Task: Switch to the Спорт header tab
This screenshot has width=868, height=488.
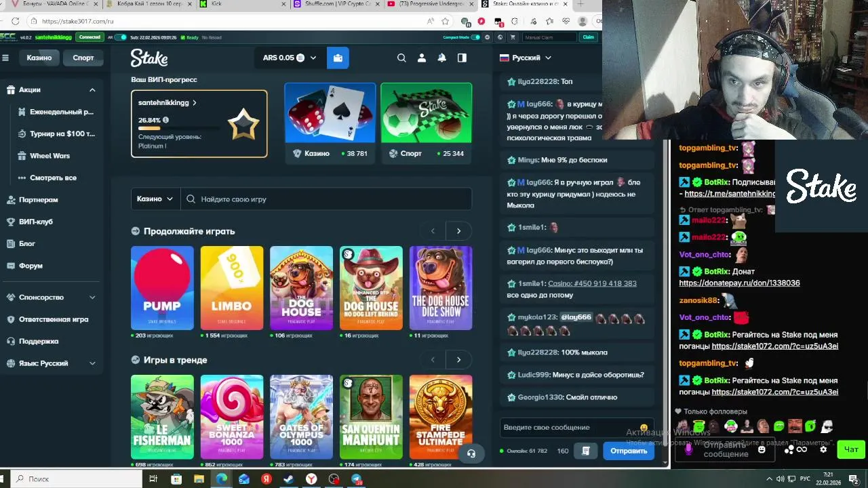Action: 83,58
